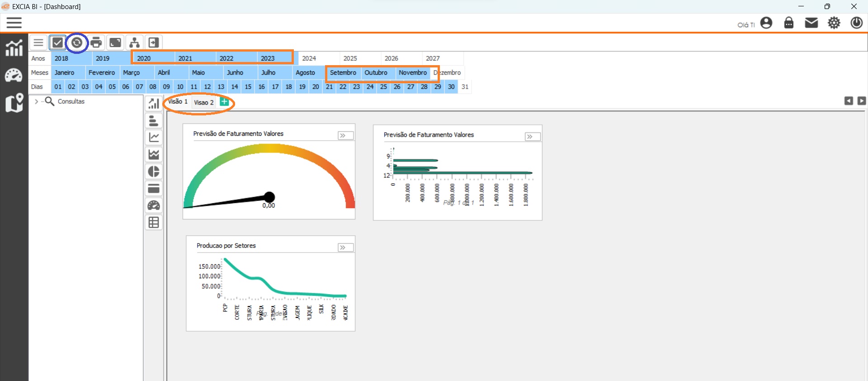Click the lock icon in header

[788, 23]
